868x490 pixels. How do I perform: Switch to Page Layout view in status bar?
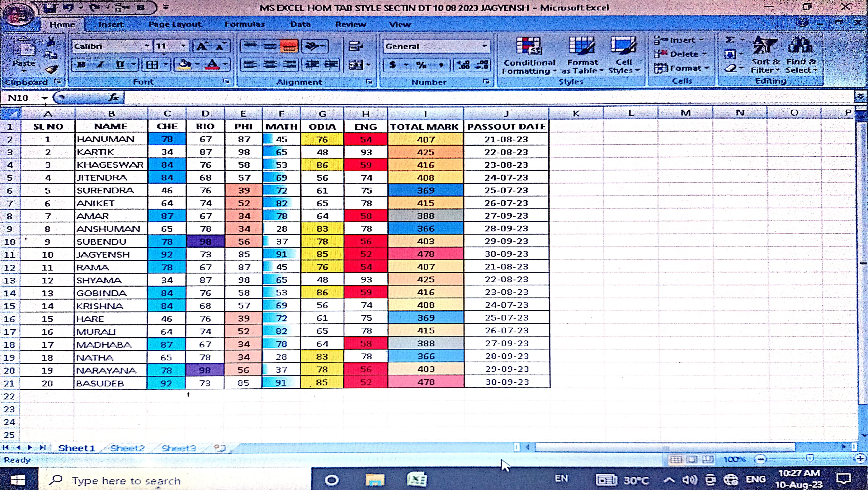tap(692, 459)
